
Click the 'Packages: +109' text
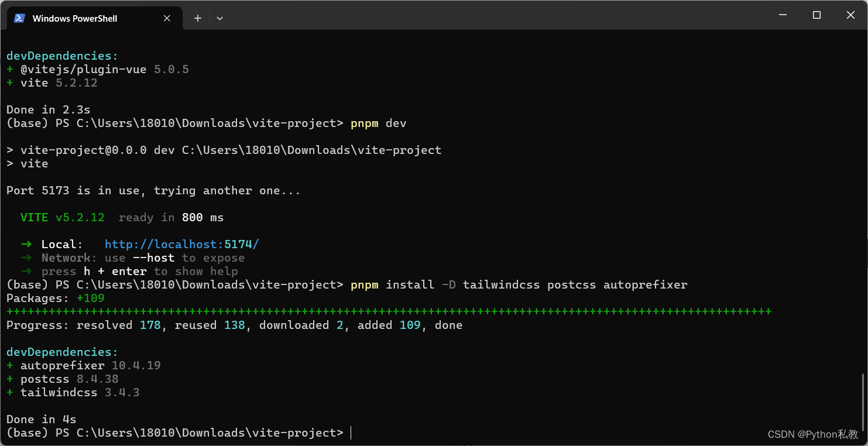[56, 298]
